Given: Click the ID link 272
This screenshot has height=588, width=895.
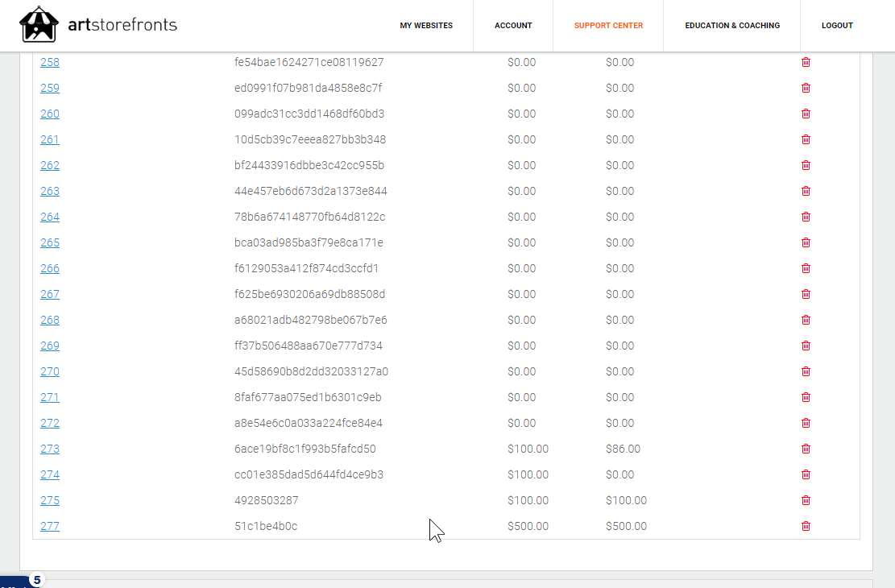Looking at the screenshot, I should pyautogui.click(x=50, y=423).
